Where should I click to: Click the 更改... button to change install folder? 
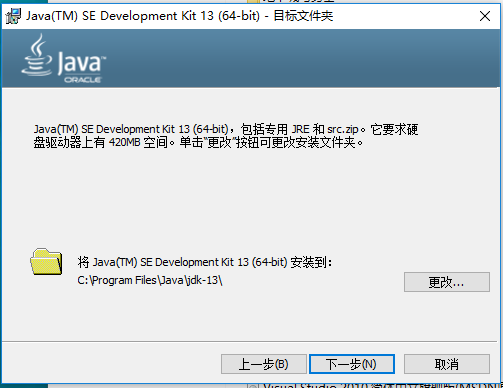tap(447, 282)
